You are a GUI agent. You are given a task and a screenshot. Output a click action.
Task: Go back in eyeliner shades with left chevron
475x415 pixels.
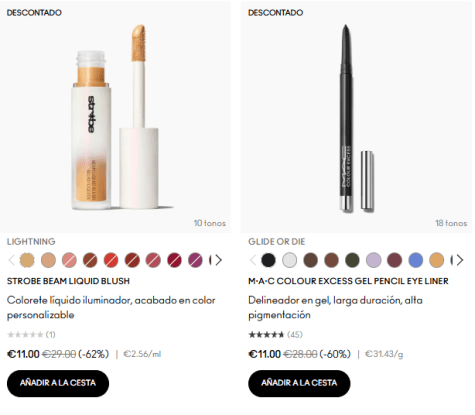coord(253,260)
